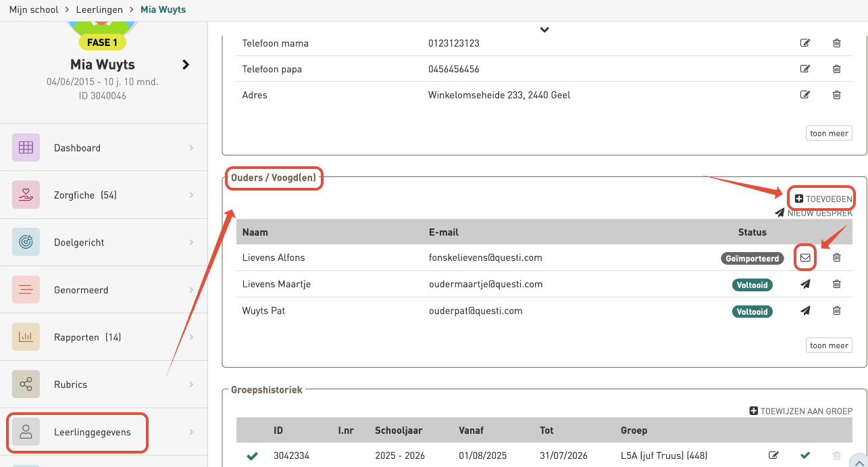The width and height of the screenshot is (868, 467).
Task: Expand the Genormeerd chevron
Action: 191,289
